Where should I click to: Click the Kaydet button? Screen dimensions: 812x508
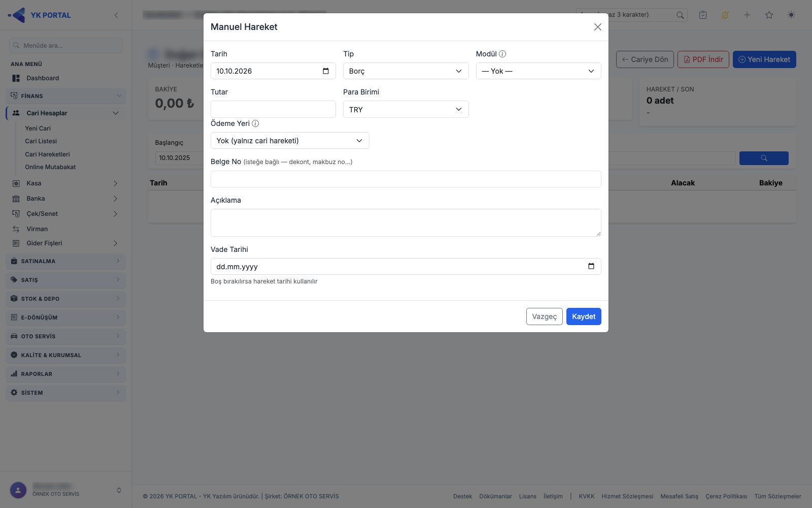click(x=584, y=316)
